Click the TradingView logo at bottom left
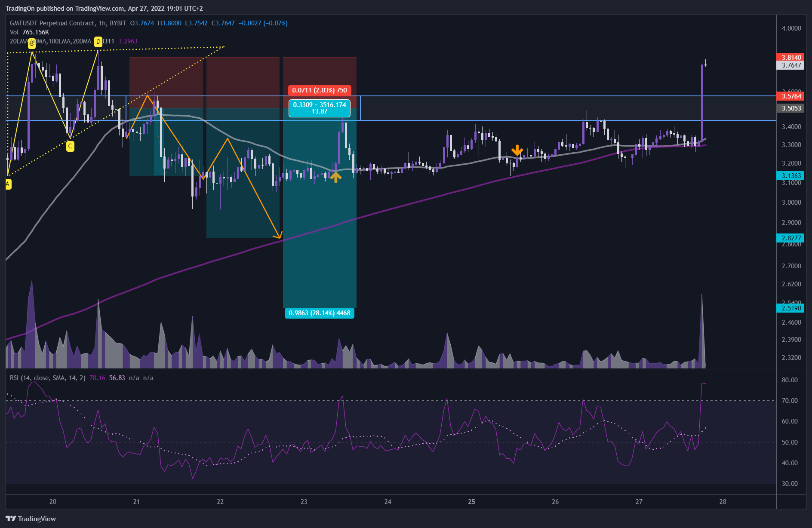 tap(31, 519)
